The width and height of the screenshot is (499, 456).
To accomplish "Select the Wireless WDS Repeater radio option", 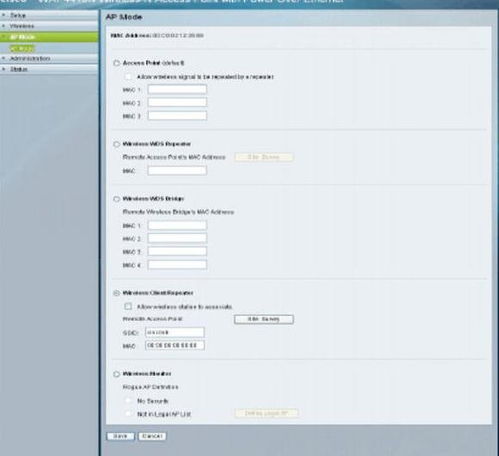I will pos(116,144).
